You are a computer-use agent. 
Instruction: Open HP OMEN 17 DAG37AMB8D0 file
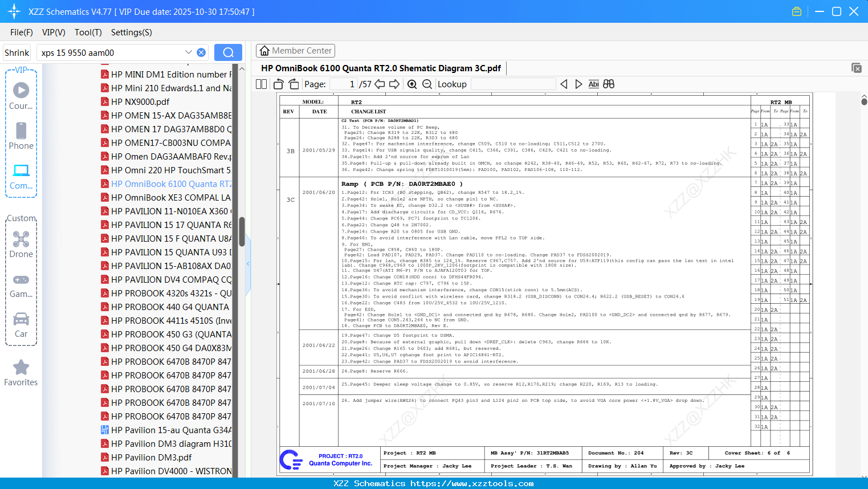tap(166, 129)
